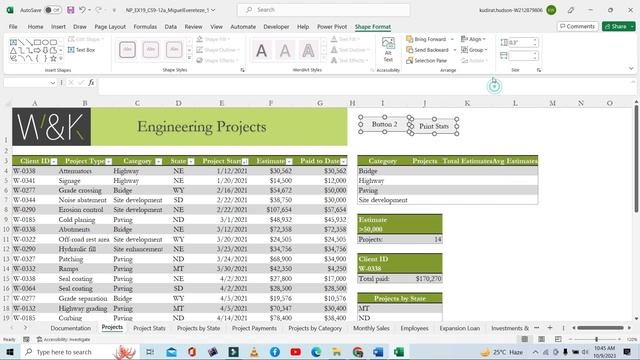Click the shape height input field
Viewport: 640px width, 360px height.
tap(520, 42)
